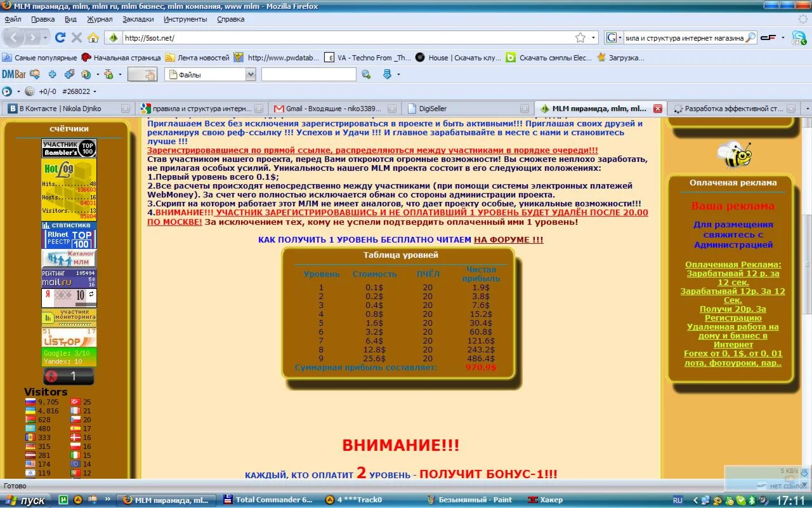Viewport: 812px width, 508px height.
Task: Expand the #268022 dropdown arrow
Action: (95, 91)
